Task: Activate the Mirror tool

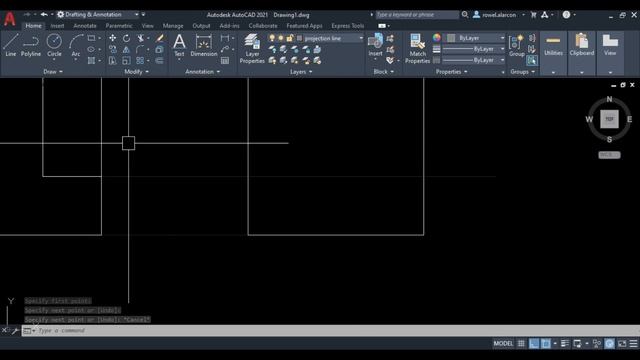Action: [127, 49]
